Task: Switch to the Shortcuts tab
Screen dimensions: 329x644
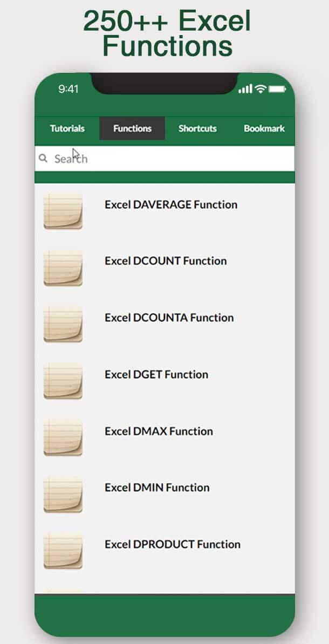Action: pos(197,128)
